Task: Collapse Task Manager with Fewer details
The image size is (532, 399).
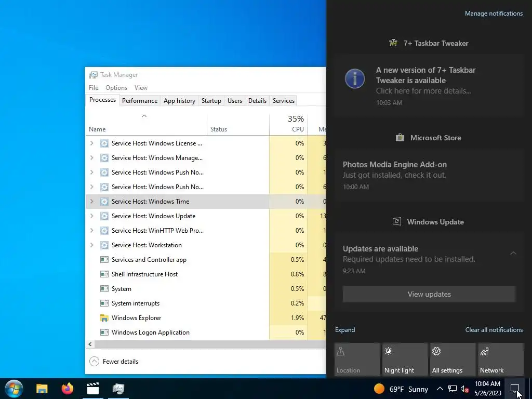Action: click(114, 362)
